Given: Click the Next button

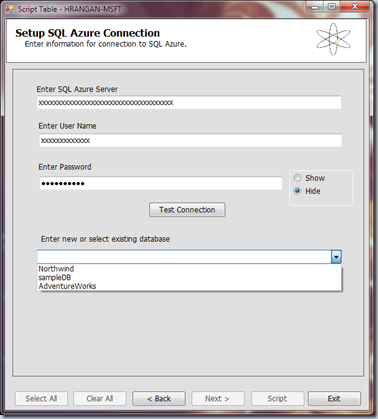Looking at the screenshot, I should [x=218, y=399].
